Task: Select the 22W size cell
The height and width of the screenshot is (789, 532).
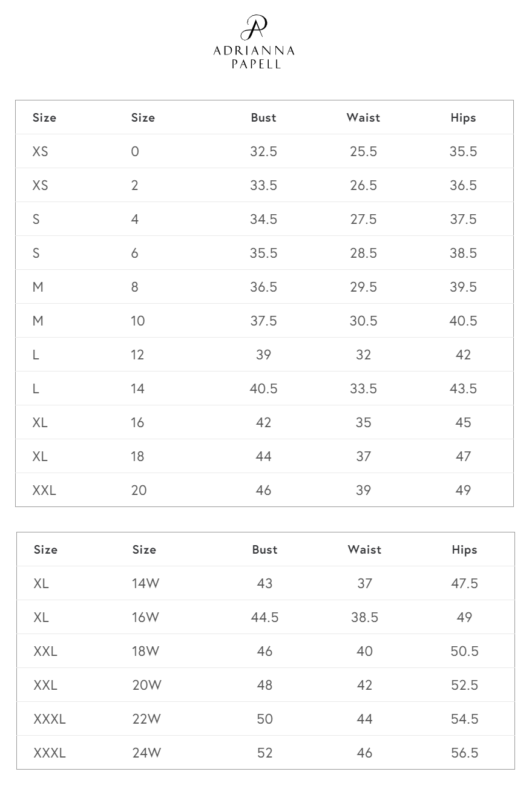Action: click(146, 719)
